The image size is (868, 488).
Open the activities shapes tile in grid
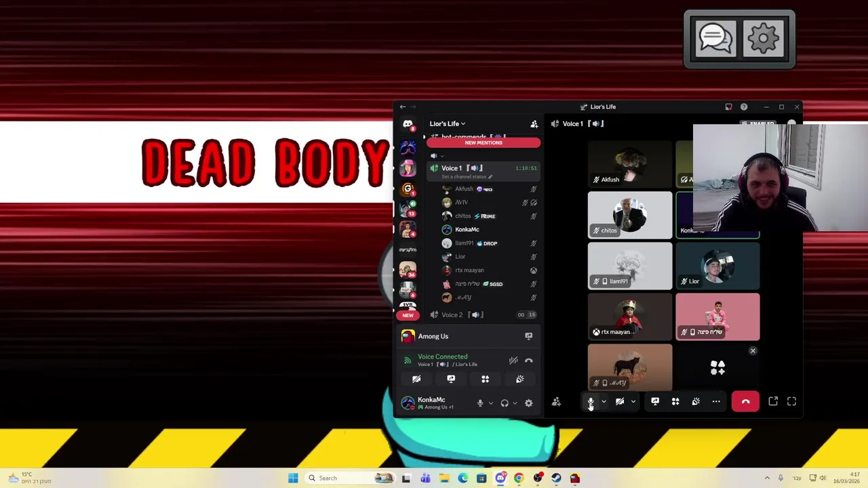(x=717, y=368)
